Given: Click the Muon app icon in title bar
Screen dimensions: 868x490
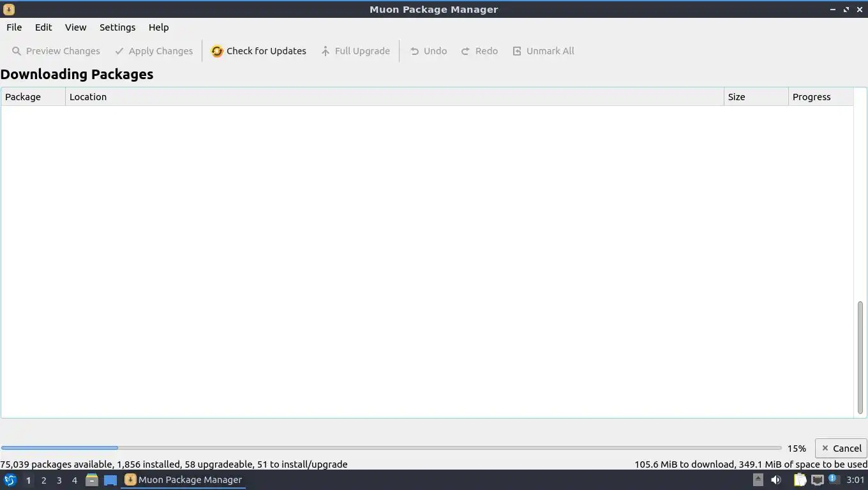Looking at the screenshot, I should [x=9, y=10].
